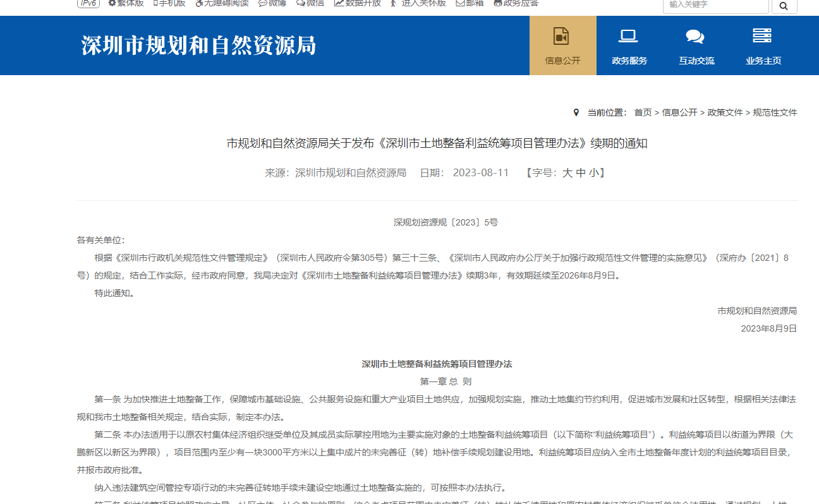
Task: Open the 微博 link in top bar
Action: [272, 3]
